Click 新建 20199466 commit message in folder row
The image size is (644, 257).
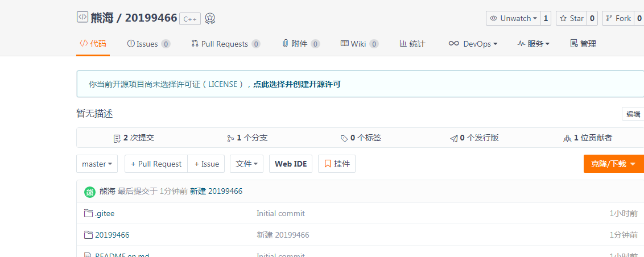(x=283, y=235)
